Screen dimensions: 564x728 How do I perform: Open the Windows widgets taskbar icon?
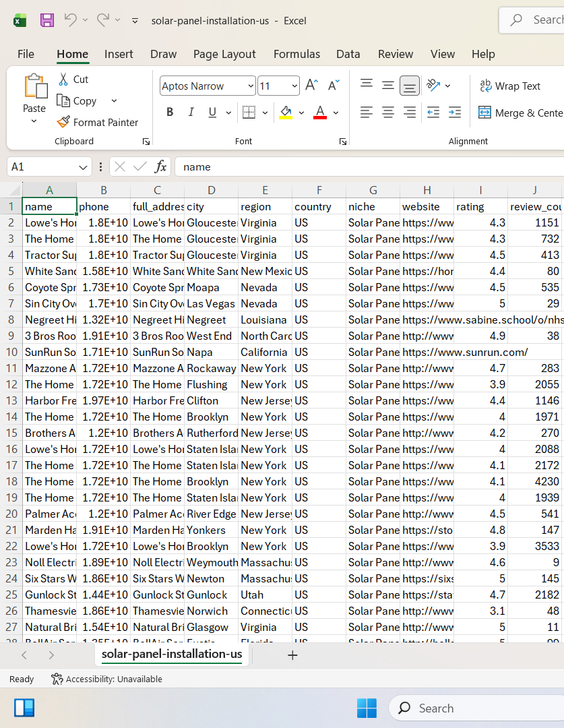[x=24, y=708]
